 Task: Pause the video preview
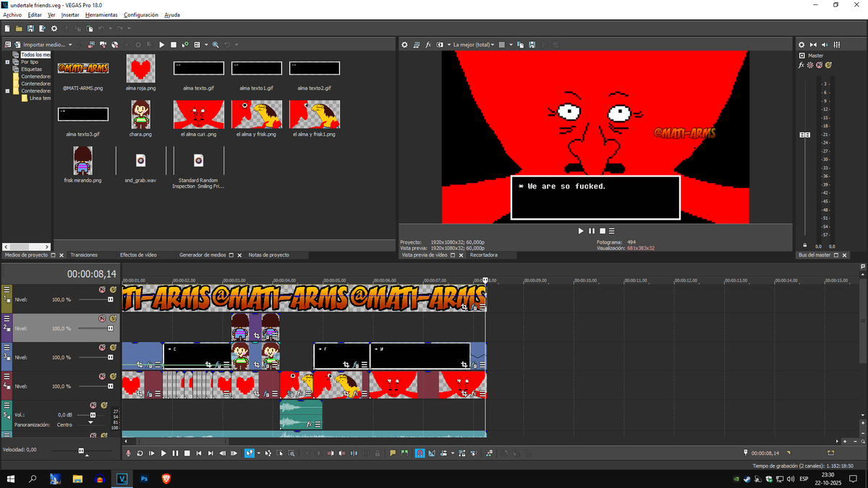(591, 231)
